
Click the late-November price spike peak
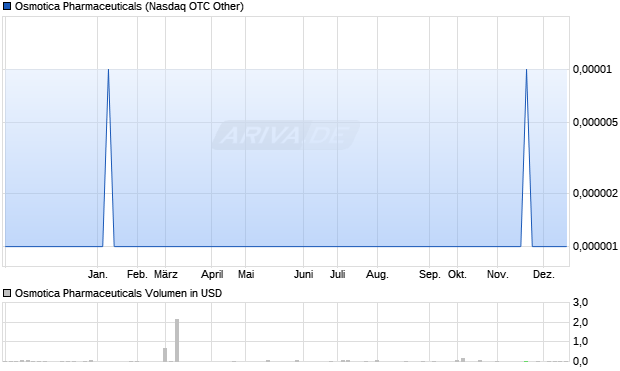526,70
